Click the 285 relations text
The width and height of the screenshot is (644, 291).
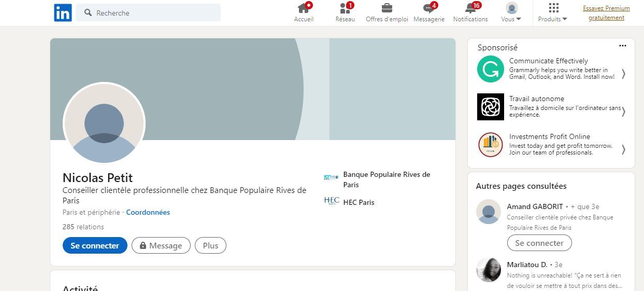coord(83,227)
